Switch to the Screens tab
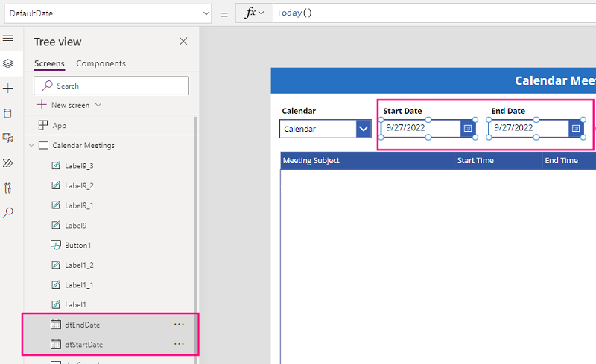Viewport: 596px width, 364px height. coord(49,63)
